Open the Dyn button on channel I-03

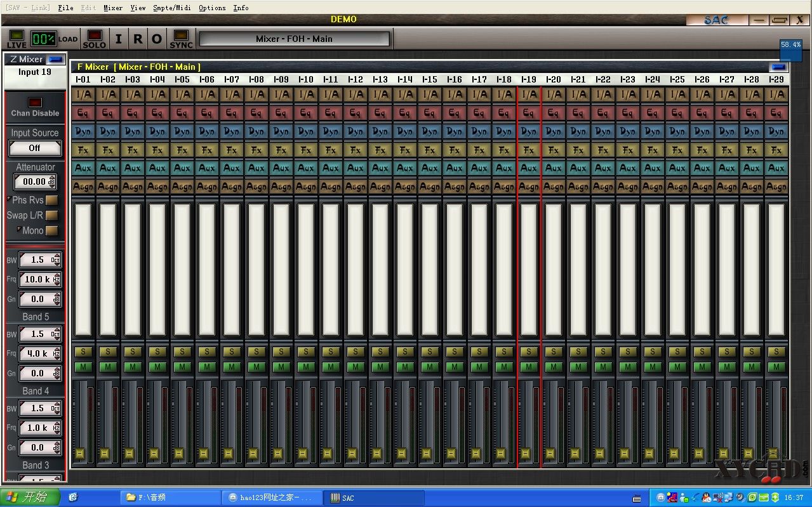[x=133, y=131]
